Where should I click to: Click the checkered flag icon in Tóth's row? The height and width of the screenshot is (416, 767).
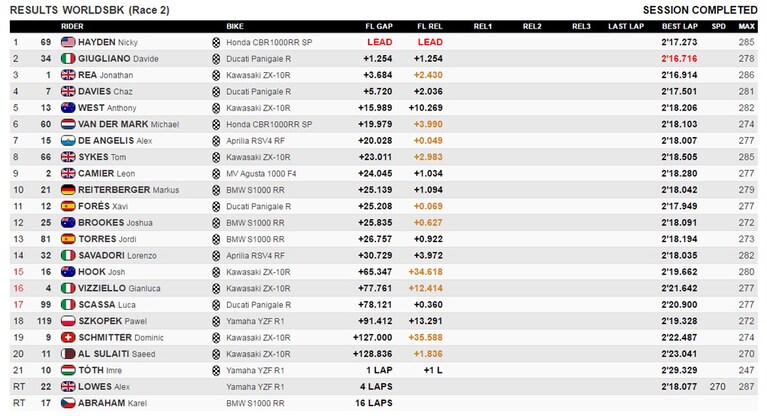coord(216,370)
